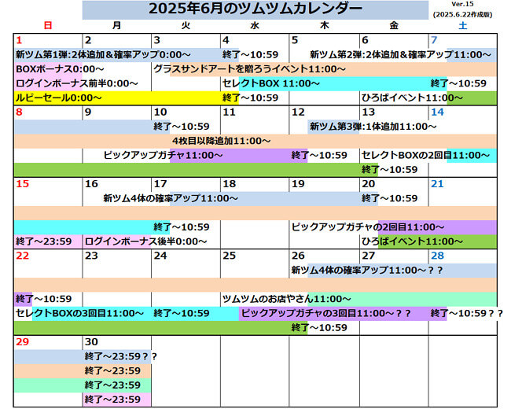The image size is (511, 420).
Task: Click the date number 30 cell
Action: click(x=92, y=342)
